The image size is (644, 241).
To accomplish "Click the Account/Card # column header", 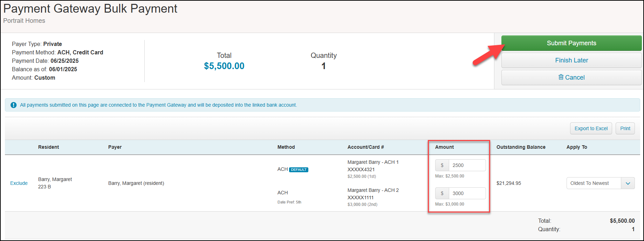I will 366,147.
